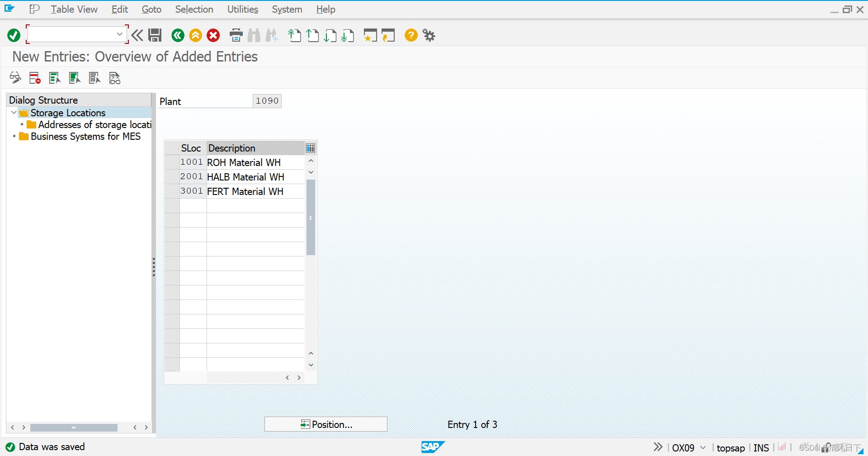This screenshot has width=868, height=456.
Task: Click the Find Next binoculars-plus icon
Action: point(272,35)
